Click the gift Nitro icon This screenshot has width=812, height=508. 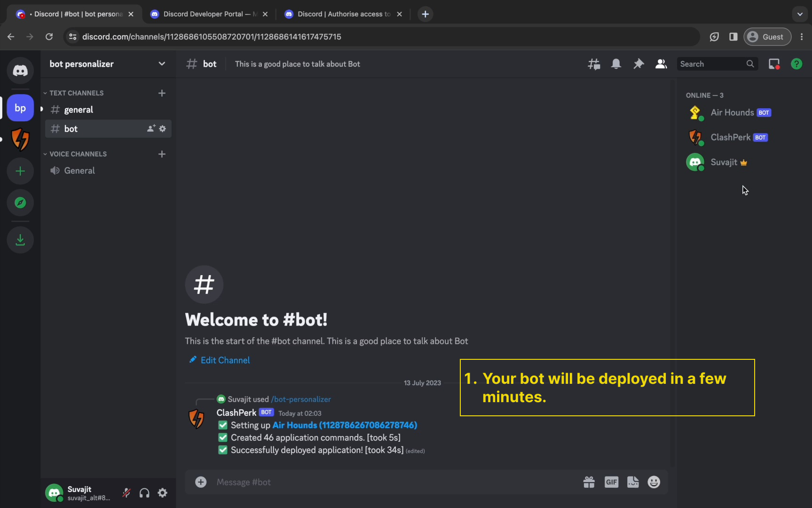(589, 482)
